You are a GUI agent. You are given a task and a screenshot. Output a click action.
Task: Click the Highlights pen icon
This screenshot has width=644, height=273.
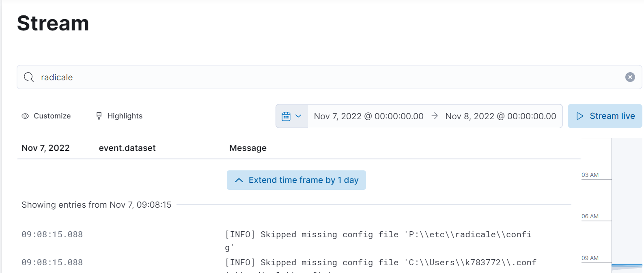pos(99,116)
